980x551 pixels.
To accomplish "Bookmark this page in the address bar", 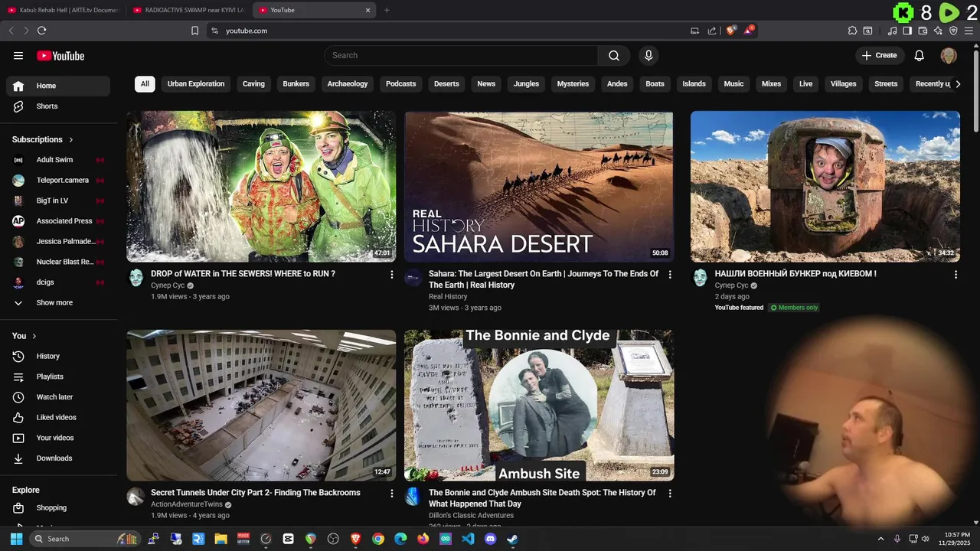I will 194,31.
